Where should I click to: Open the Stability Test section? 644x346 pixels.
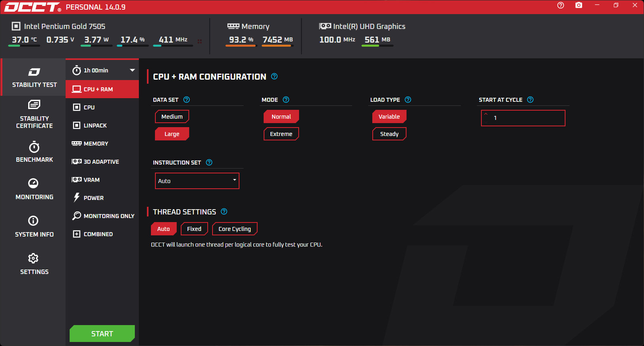pyautogui.click(x=34, y=77)
